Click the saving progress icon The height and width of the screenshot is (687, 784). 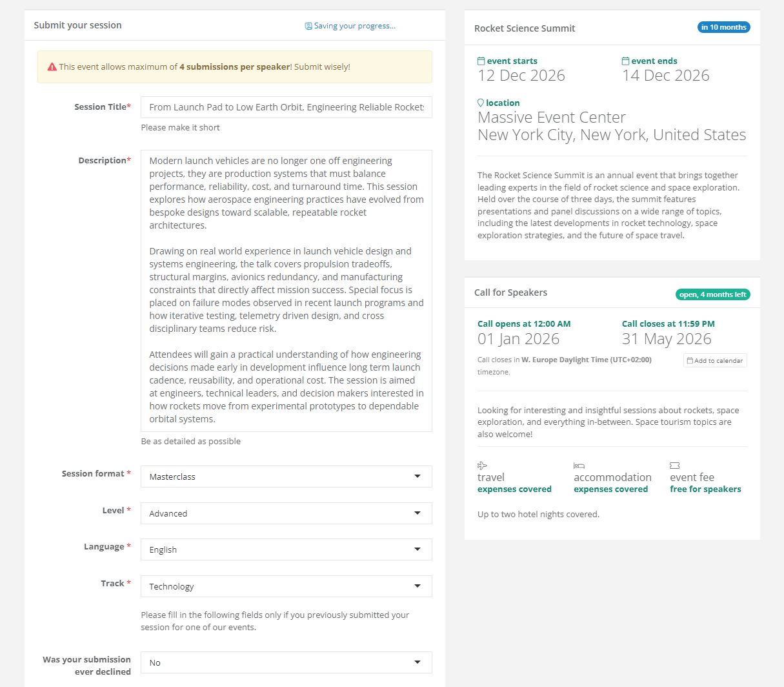coord(308,26)
